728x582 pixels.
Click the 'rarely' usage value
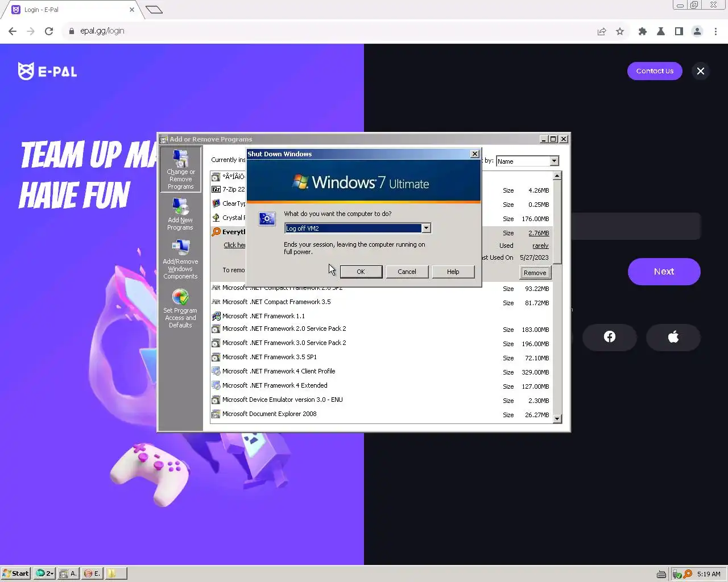[540, 246]
